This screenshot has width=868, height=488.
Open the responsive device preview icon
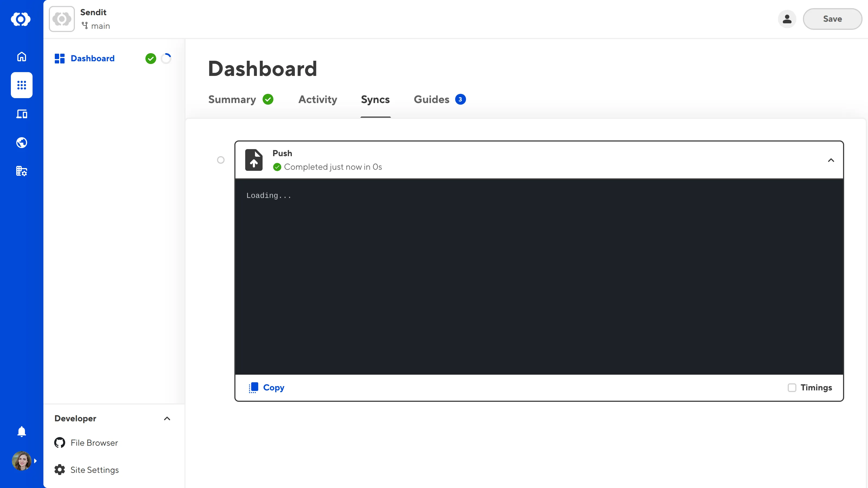coord(21,114)
